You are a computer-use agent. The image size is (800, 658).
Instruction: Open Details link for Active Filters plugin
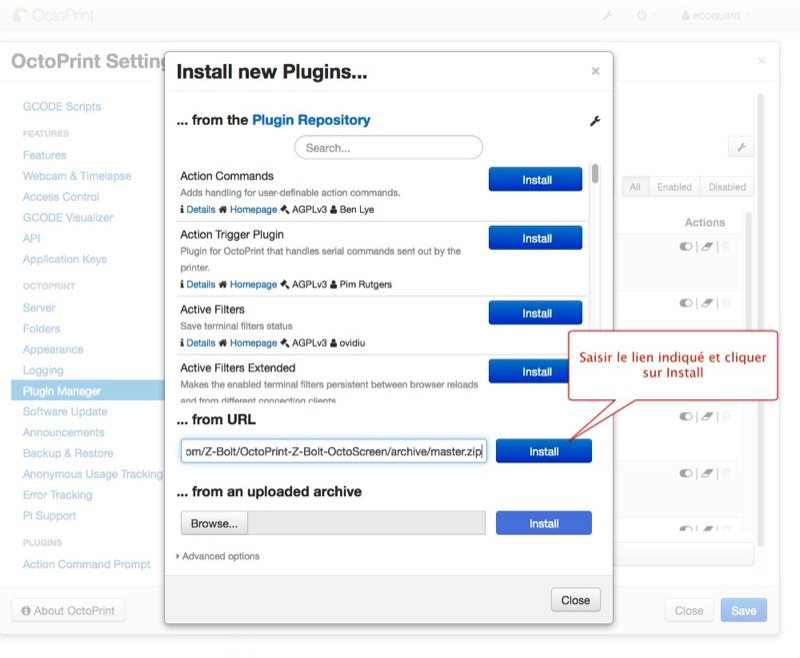tap(200, 343)
